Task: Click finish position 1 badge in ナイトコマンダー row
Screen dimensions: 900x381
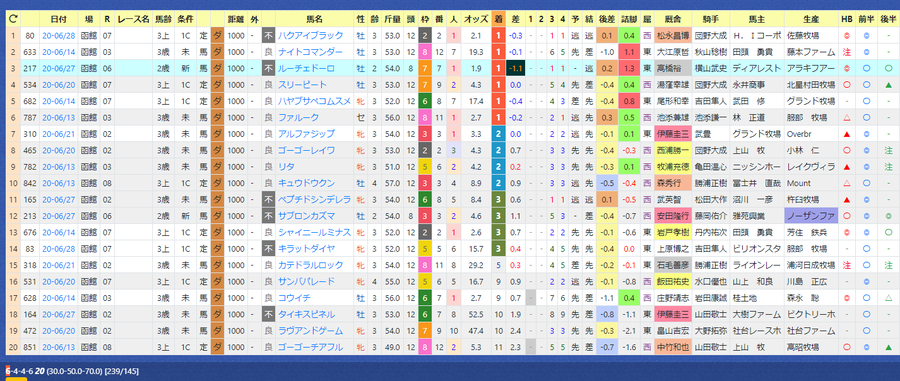Action: 498,52
